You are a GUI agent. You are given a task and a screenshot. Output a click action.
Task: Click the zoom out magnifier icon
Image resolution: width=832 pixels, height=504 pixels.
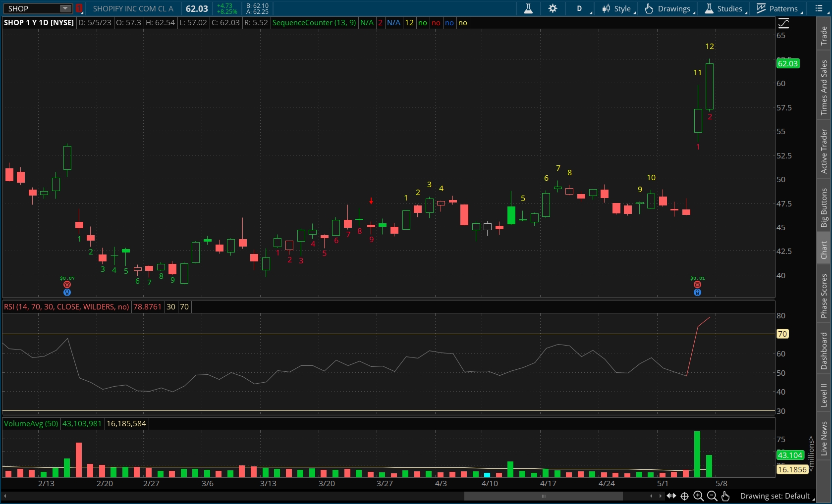pos(712,496)
